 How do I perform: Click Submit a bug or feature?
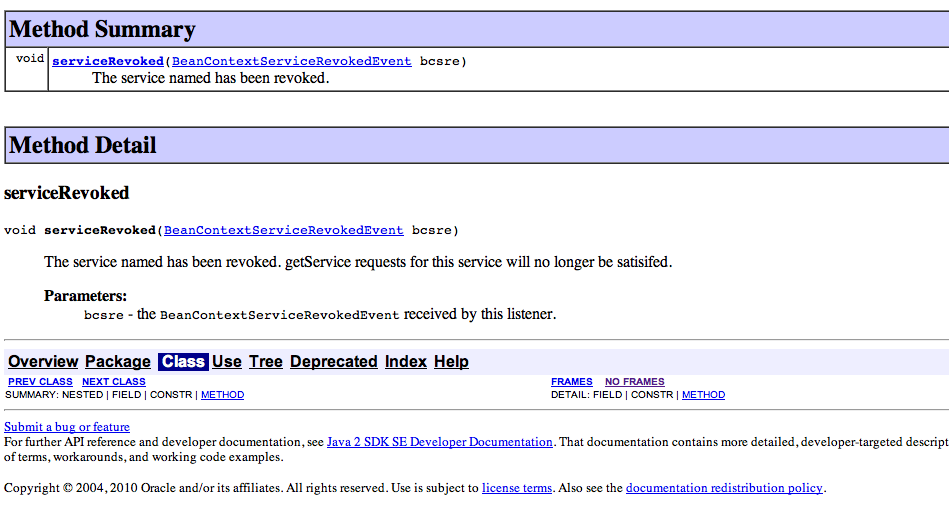(67, 427)
